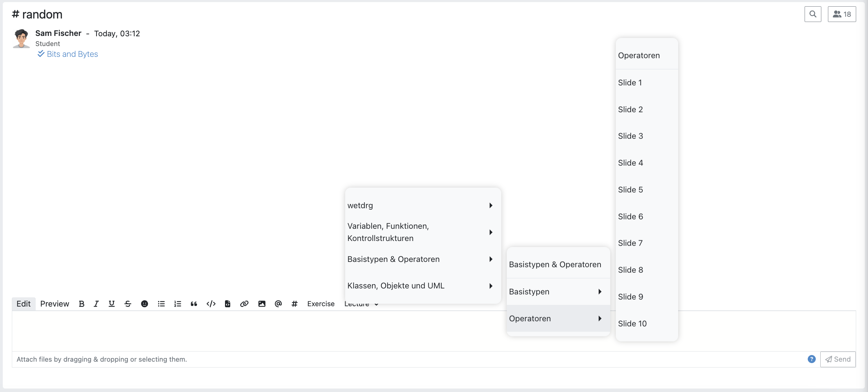Toggle underline formatting
The width and height of the screenshot is (868, 392).
111,304
